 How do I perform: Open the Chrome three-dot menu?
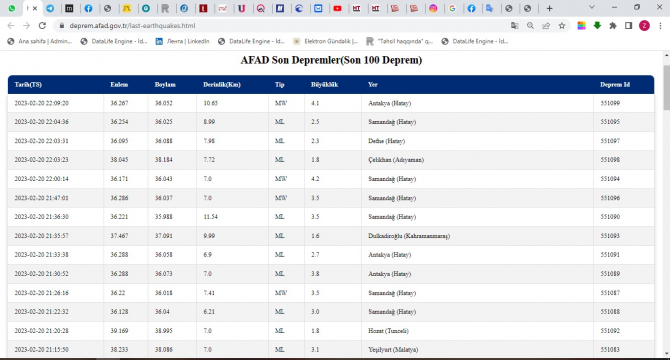[660, 26]
